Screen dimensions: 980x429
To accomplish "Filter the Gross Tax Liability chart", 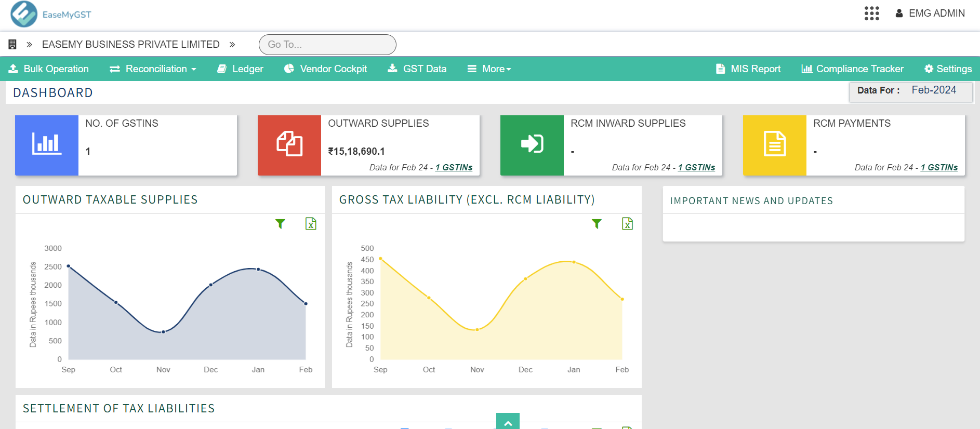I will point(597,224).
